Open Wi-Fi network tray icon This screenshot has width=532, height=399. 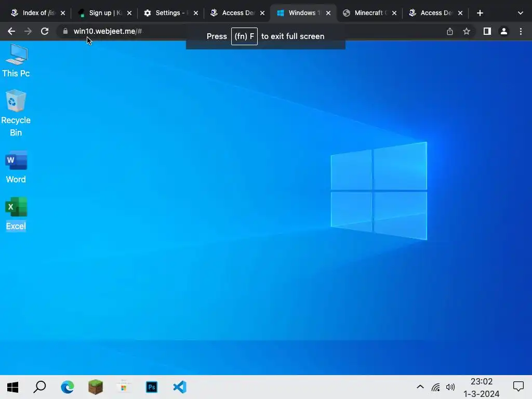[436, 387]
